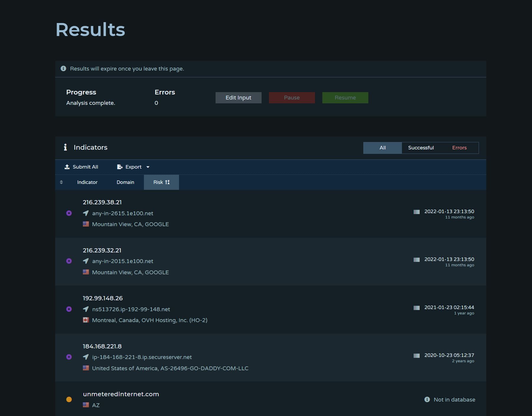The height and width of the screenshot is (416, 532).
Task: Open indicator 216.239.32.21
Action: coord(102,250)
